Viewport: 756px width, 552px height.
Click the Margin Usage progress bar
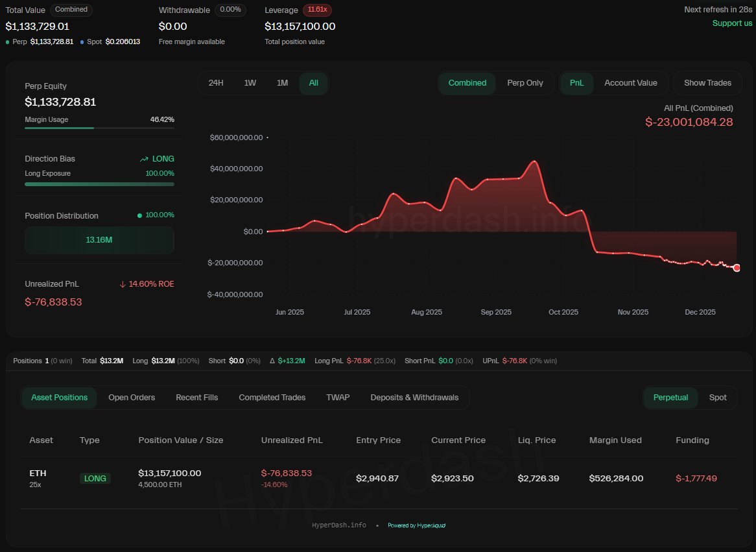[x=99, y=128]
